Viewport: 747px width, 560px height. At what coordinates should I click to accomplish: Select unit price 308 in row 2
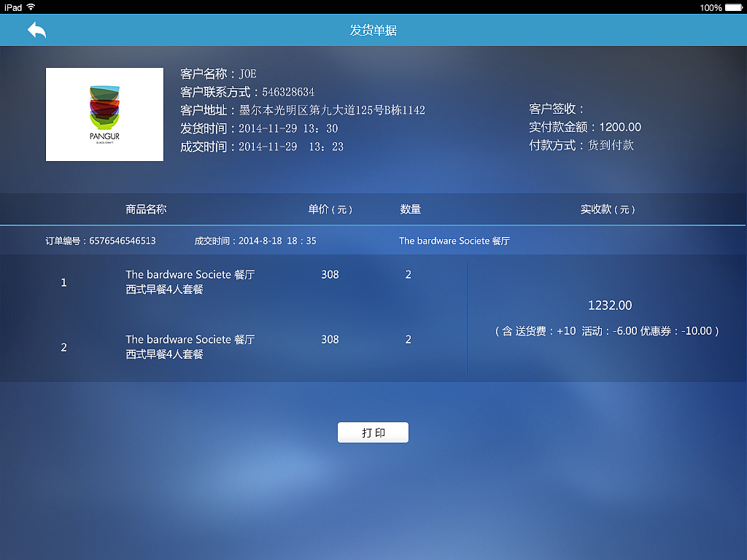click(x=330, y=340)
